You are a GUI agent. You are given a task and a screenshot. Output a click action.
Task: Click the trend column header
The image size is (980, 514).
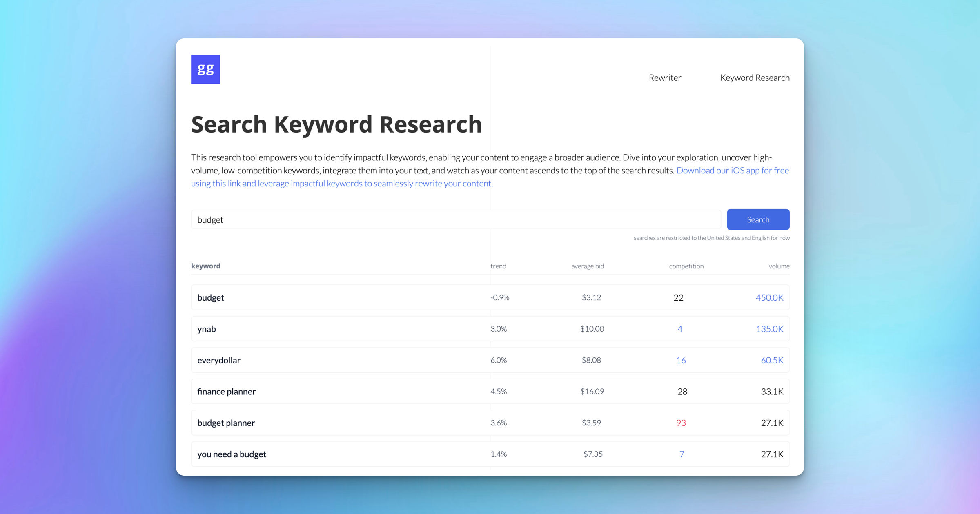(498, 266)
